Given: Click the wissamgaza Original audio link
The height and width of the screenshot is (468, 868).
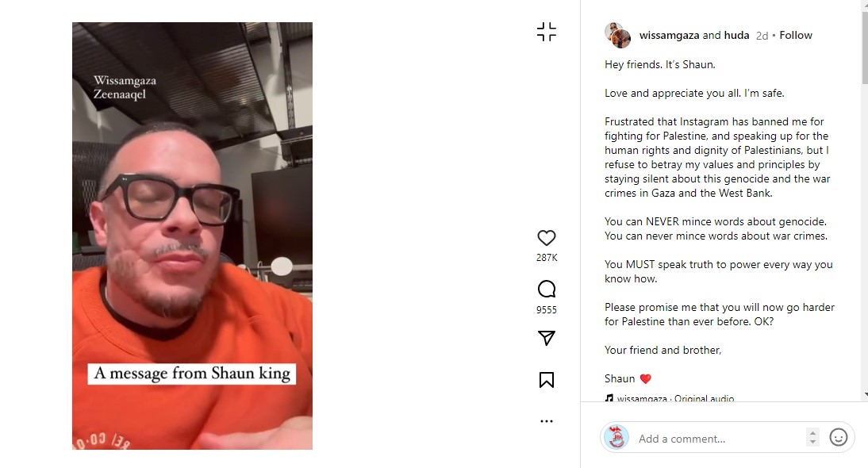Looking at the screenshot, I should click(x=675, y=398).
